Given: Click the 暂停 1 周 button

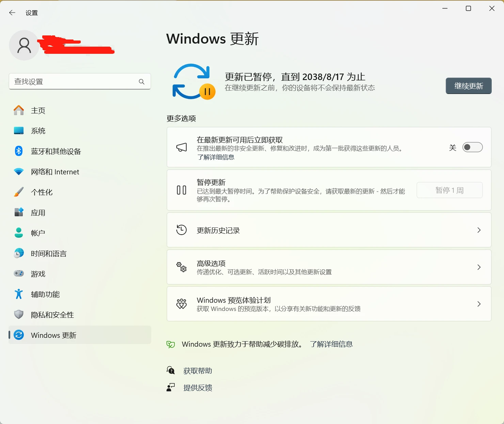Looking at the screenshot, I should [449, 190].
